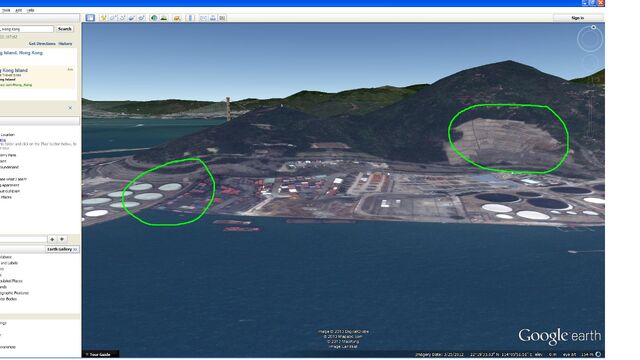Viewport: 640px width, 360px height.
Task: Start the Record a Tour tool
Action: 141,18
